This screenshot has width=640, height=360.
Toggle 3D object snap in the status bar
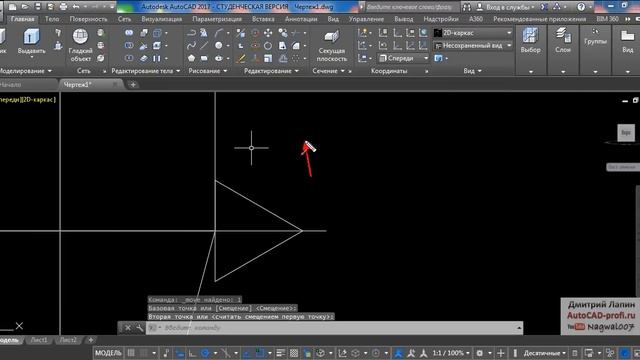tap(321, 353)
